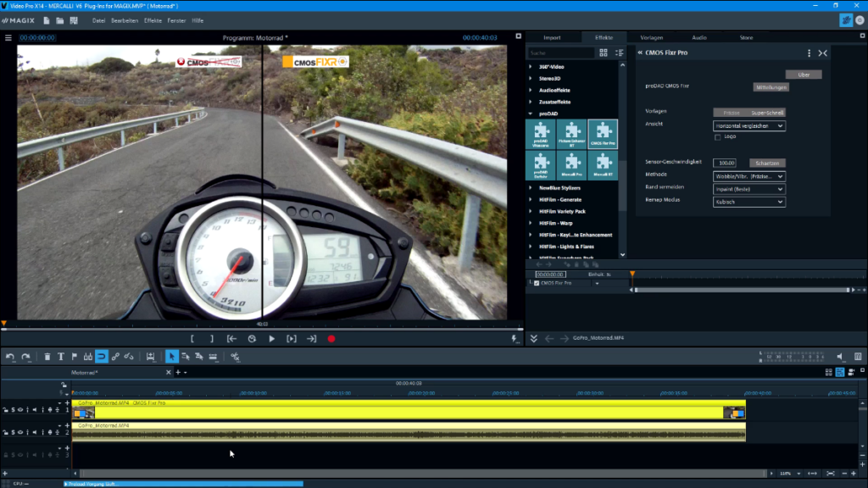Viewport: 868px width, 488px height.
Task: Save the project with the disk icon
Action: [74, 20]
